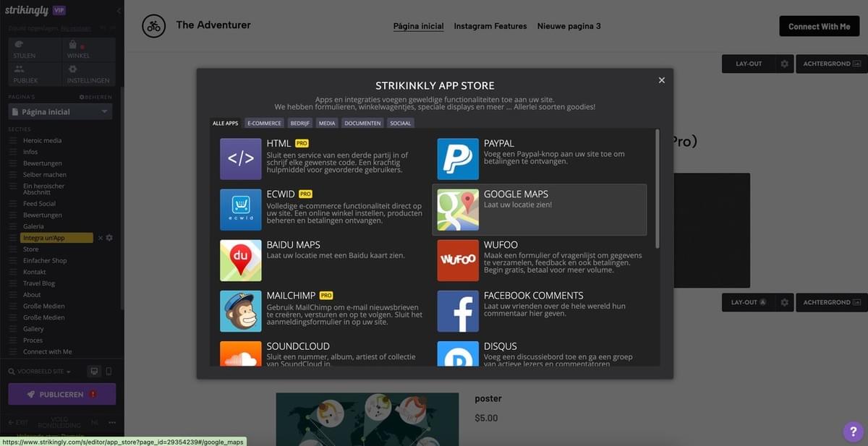Switch to the E-COMMERCE apps tab
The image size is (868, 446).
(264, 123)
